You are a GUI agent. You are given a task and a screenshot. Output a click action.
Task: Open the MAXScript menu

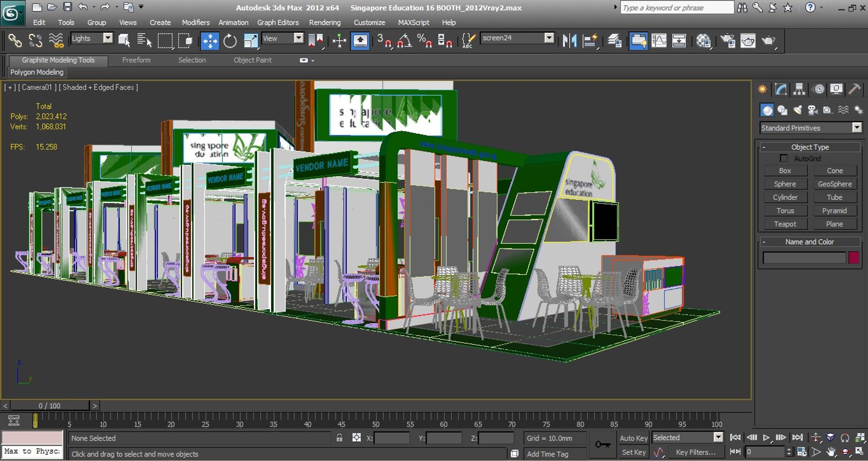point(414,22)
